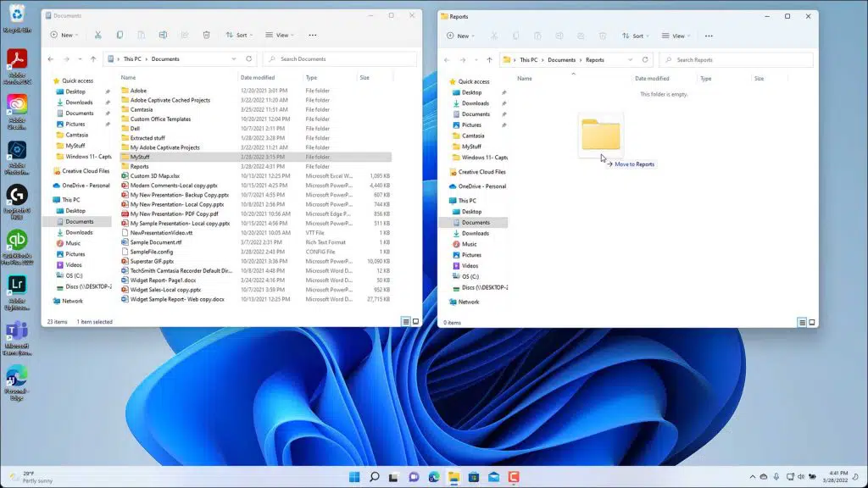This screenshot has width=868, height=488.
Task: Click the Cut icon in Documents window toolbar
Action: click(x=98, y=35)
